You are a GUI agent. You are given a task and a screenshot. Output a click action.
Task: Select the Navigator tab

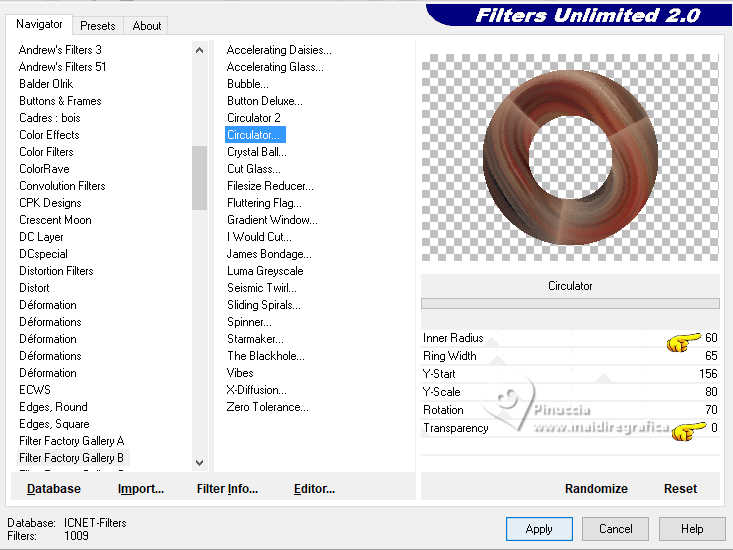pos(39,24)
